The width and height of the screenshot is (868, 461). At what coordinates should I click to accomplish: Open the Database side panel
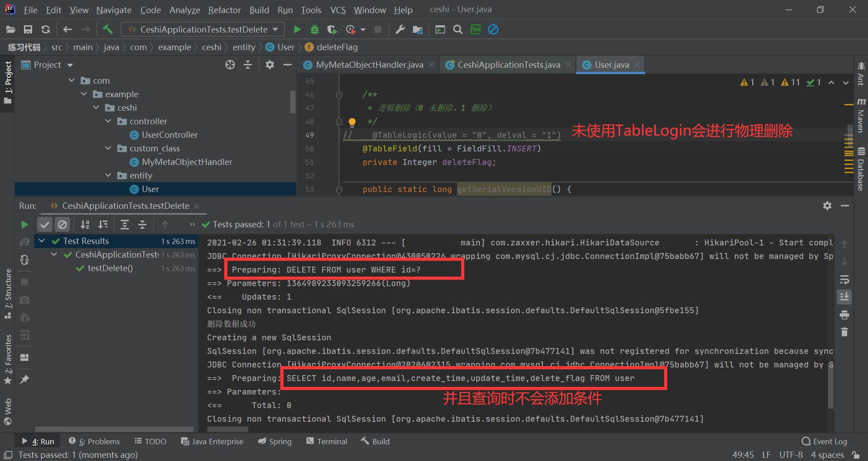[861, 169]
